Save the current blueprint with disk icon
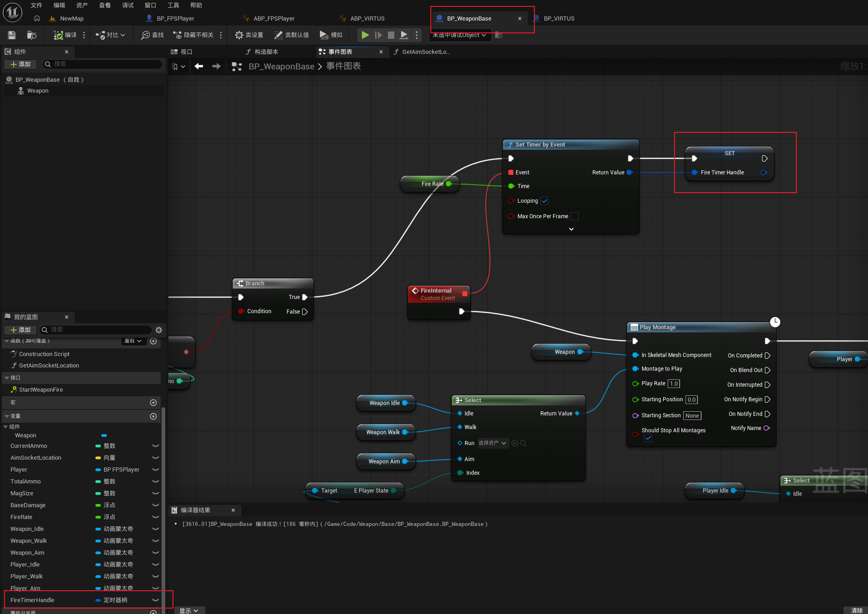The width and height of the screenshot is (868, 614). [12, 35]
